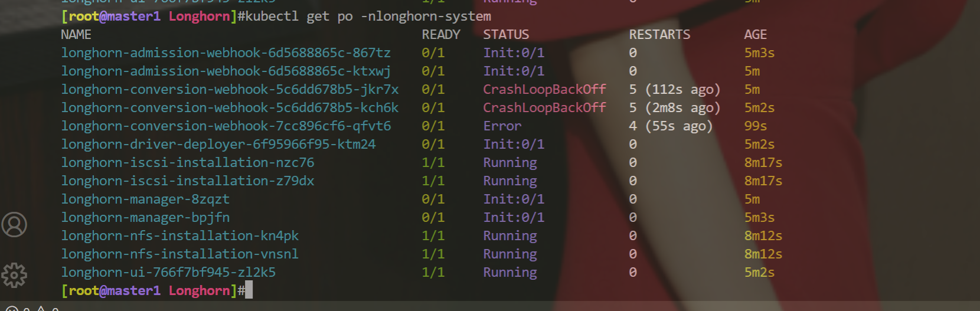Click Running status of iscsi-installation-nzc76

click(x=510, y=163)
